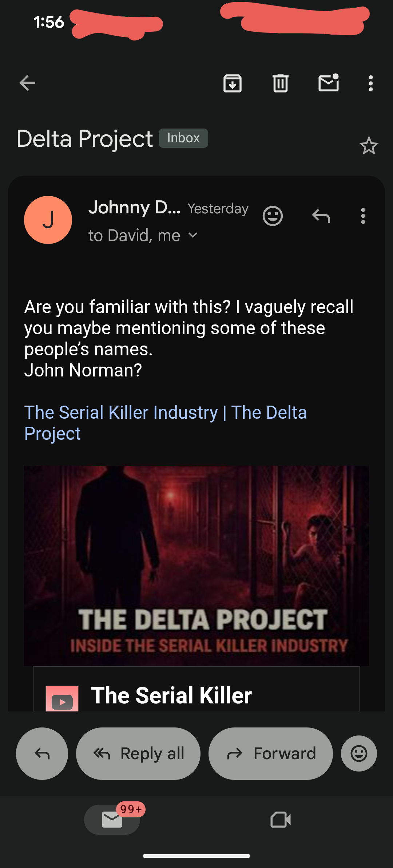Star the Delta Project conversation

click(369, 146)
